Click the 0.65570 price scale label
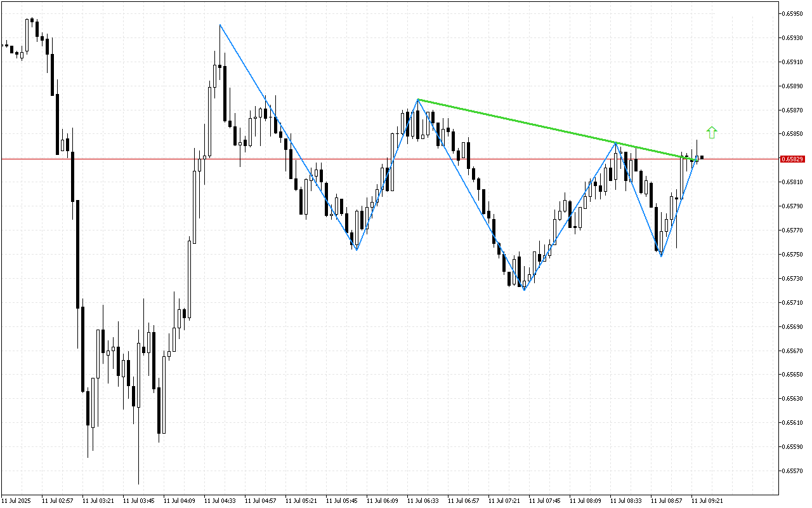 [x=793, y=471]
